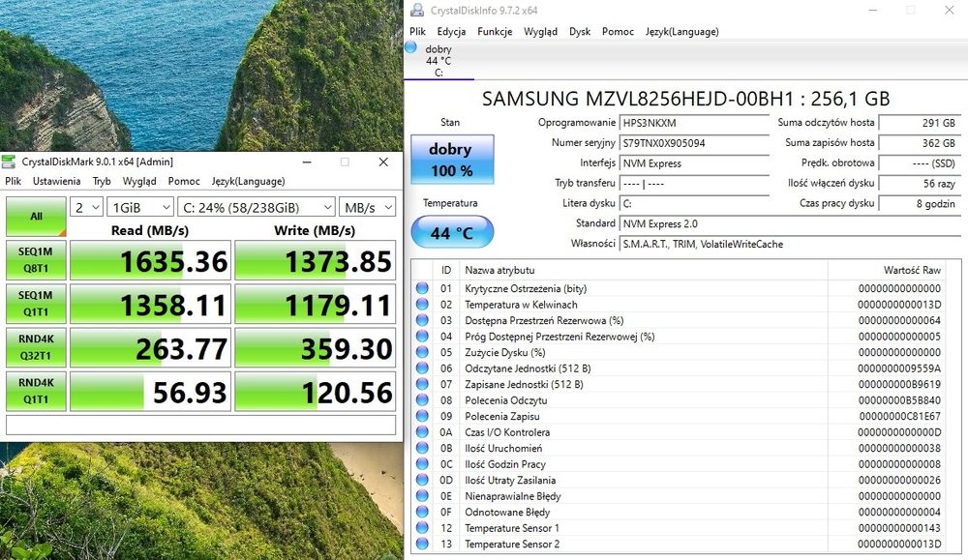Click the Oprogramowanie field HPS3NKXM
Image resolution: width=968 pixels, height=560 pixels.
694,123
